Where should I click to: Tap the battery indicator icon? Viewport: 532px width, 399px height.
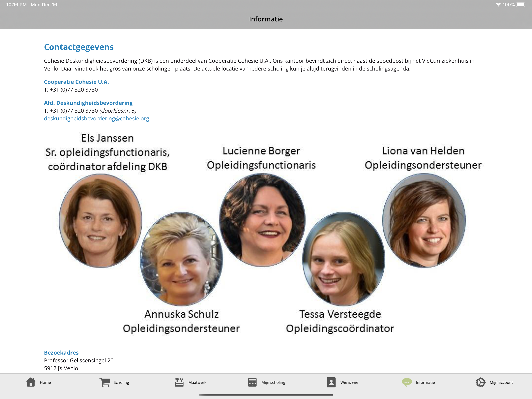pos(521,4)
